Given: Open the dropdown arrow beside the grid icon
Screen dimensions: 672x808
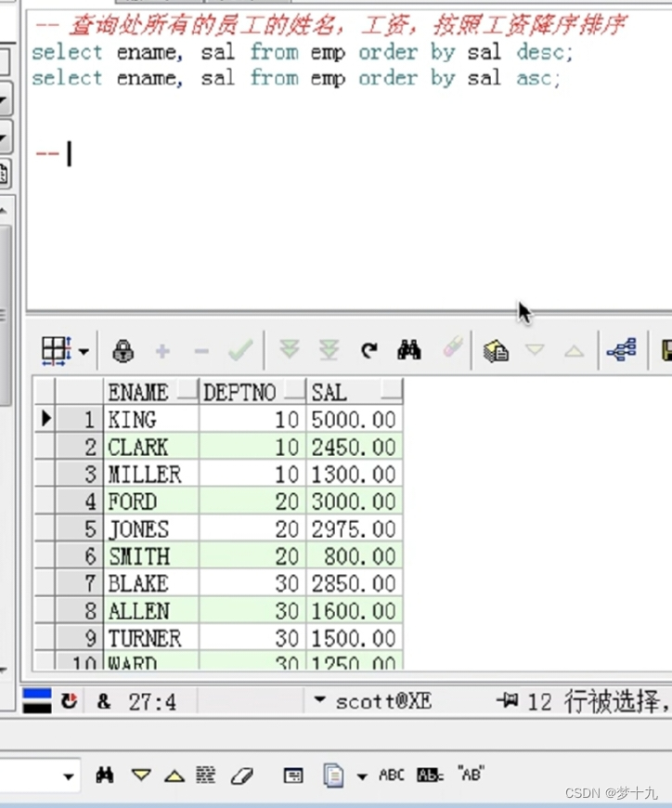Looking at the screenshot, I should [84, 351].
